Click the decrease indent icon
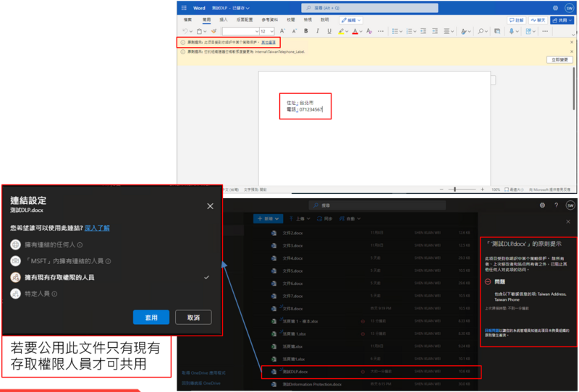Screen dimensions: 579x392 [423, 31]
